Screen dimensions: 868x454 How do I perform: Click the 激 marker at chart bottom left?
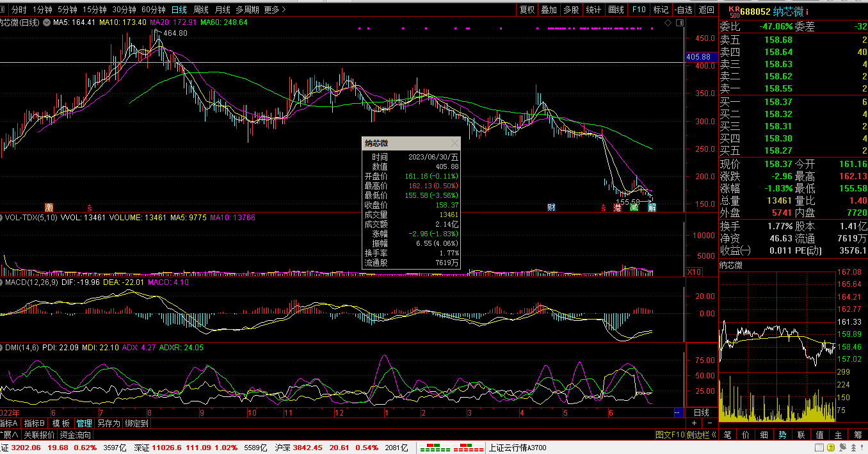(x=49, y=207)
